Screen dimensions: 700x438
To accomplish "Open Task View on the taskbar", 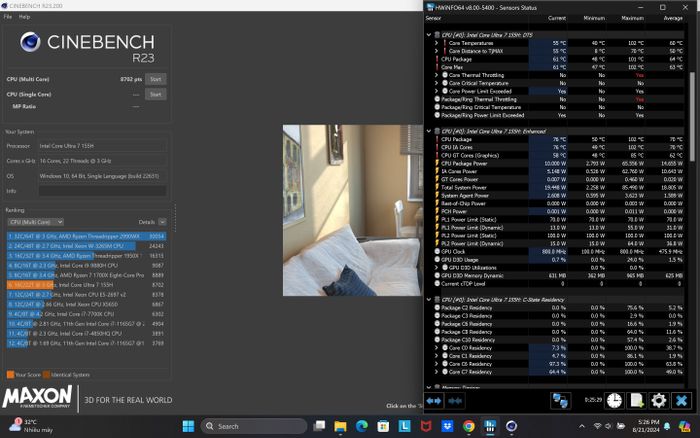I will (319, 426).
